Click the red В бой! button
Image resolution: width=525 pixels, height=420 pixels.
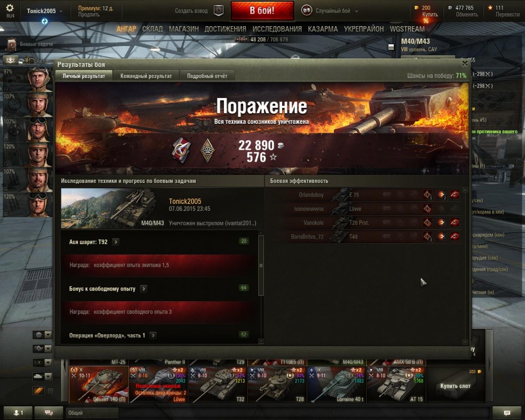pos(262,11)
